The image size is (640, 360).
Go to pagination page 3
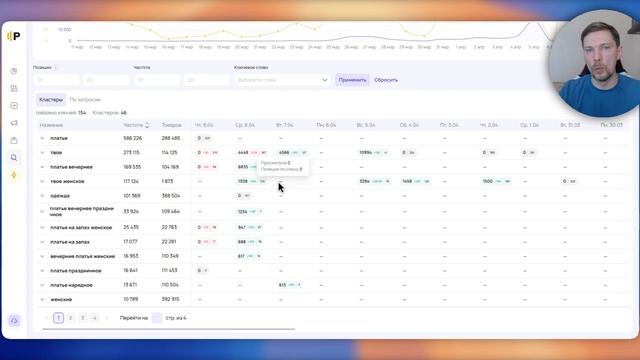pos(82,318)
